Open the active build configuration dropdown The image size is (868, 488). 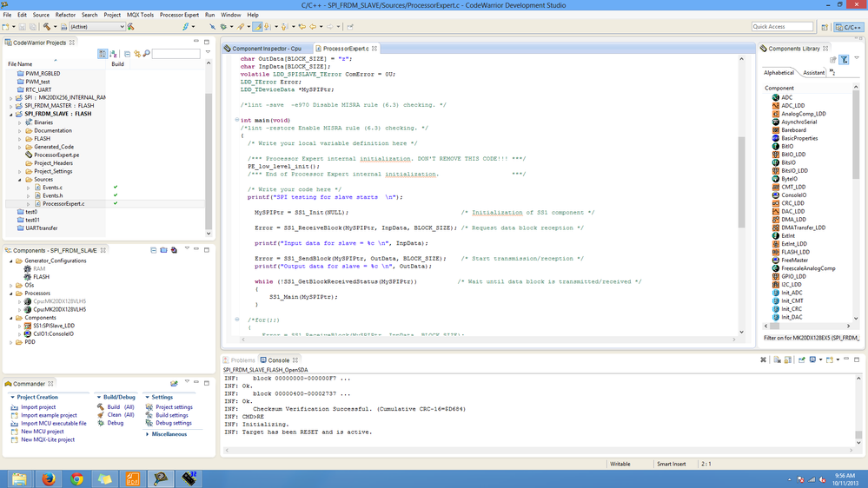click(x=96, y=27)
